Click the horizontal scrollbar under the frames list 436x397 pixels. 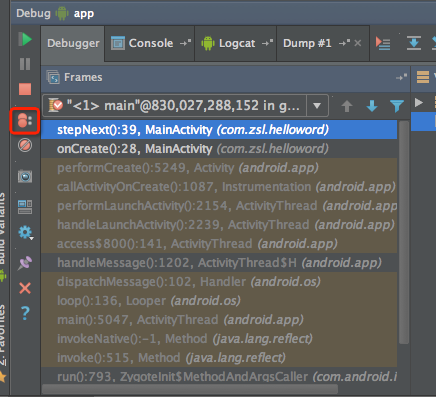(190, 389)
